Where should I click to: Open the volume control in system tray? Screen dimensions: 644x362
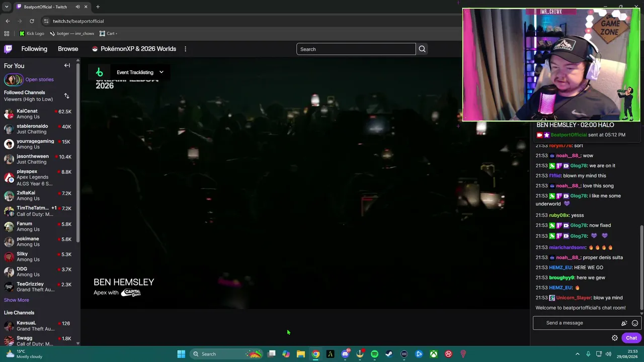click(x=608, y=354)
